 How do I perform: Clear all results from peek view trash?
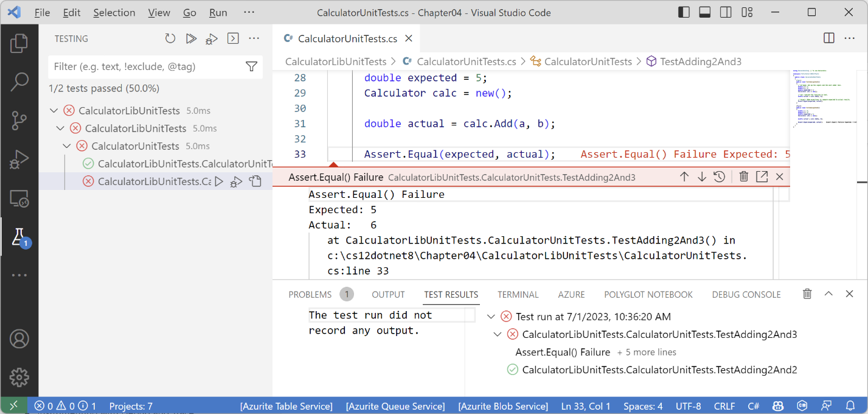pos(743,177)
